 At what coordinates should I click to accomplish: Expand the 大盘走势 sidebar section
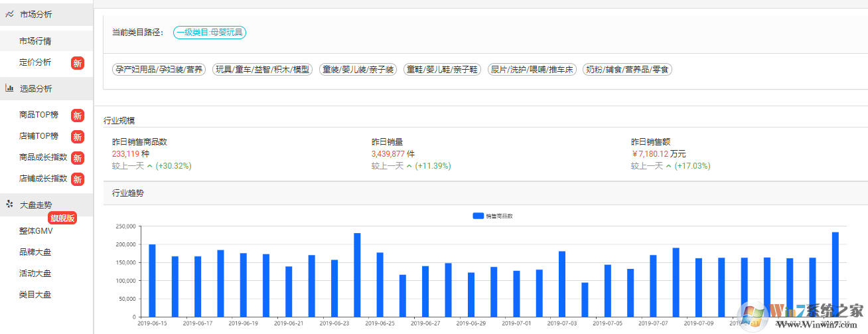click(36, 205)
